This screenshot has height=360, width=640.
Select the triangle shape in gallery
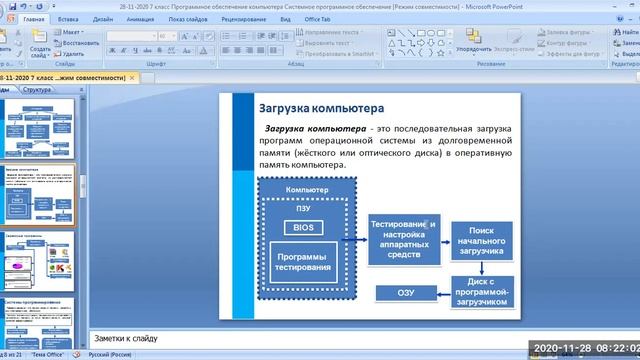tap(391, 43)
